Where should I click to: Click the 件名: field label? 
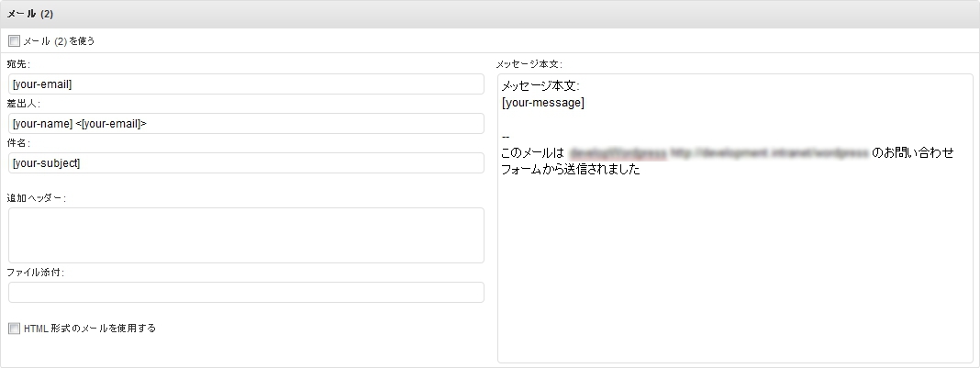click(x=18, y=143)
